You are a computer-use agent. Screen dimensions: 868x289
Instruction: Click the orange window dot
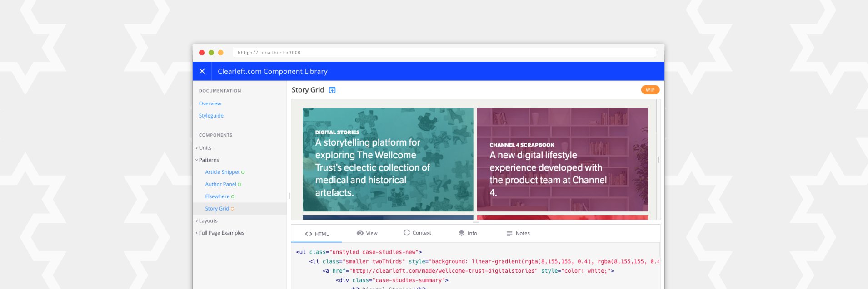pyautogui.click(x=221, y=53)
